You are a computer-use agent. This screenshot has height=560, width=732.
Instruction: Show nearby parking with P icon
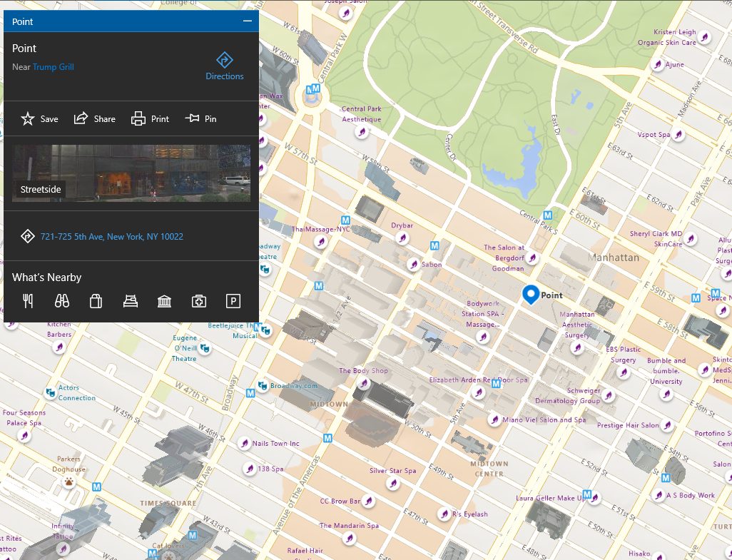tap(233, 301)
